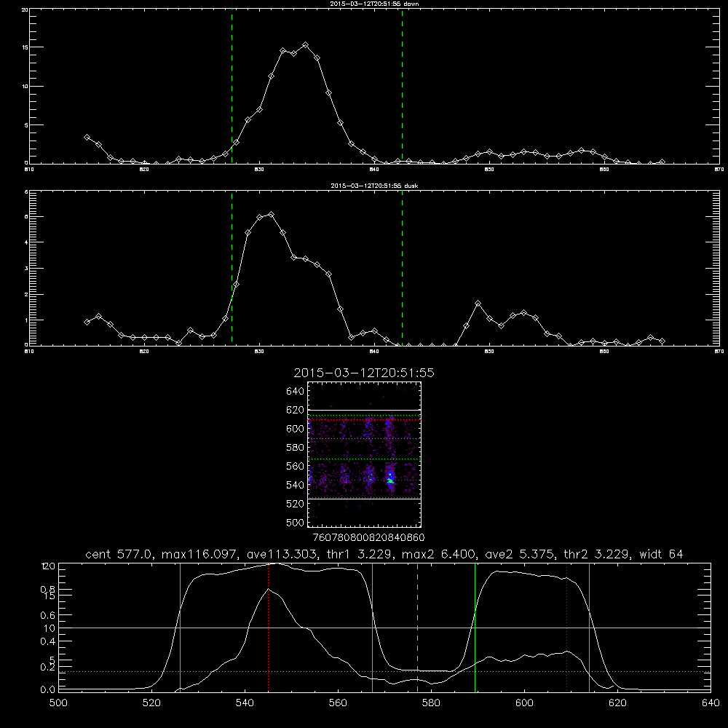Viewport: 728px width, 728px height.
Task: Click the 0.0 label on bottom plot y-axis
Action: coord(47,690)
